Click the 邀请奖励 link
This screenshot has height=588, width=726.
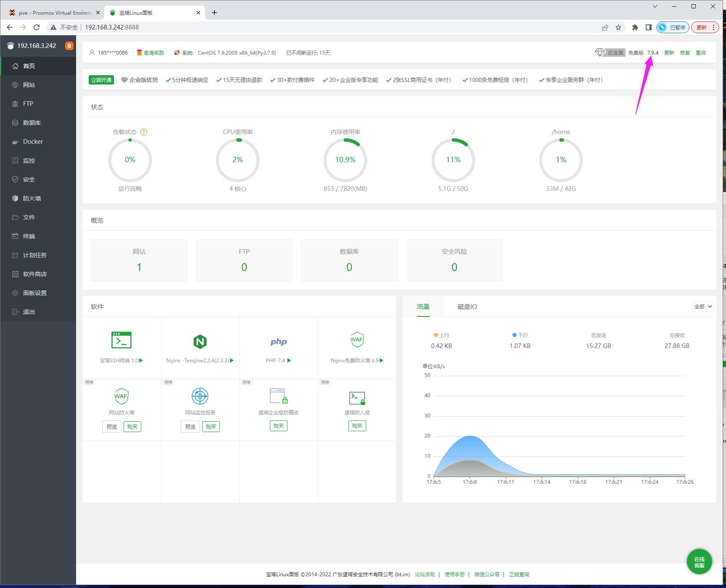coord(153,53)
